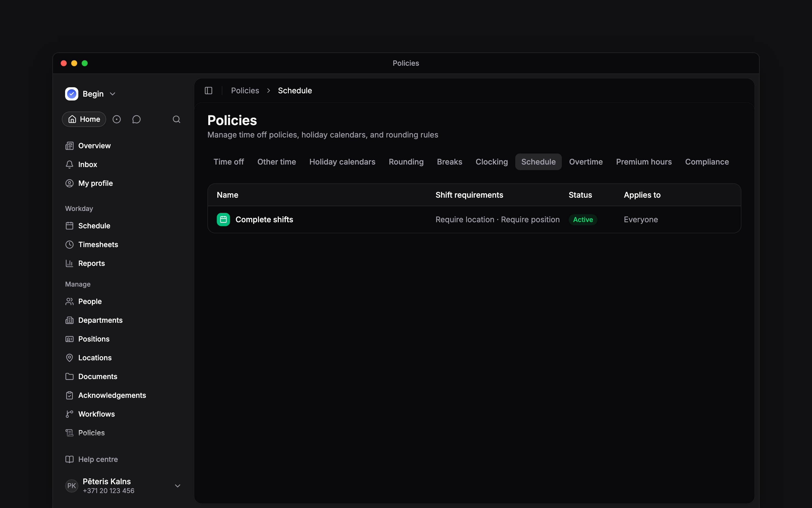Switch to the Breaks tab
The image size is (812, 508).
(x=450, y=162)
